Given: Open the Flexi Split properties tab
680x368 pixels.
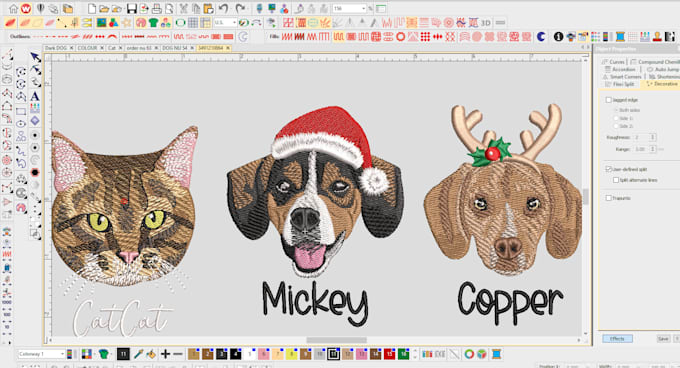Looking at the screenshot, I should [620, 84].
